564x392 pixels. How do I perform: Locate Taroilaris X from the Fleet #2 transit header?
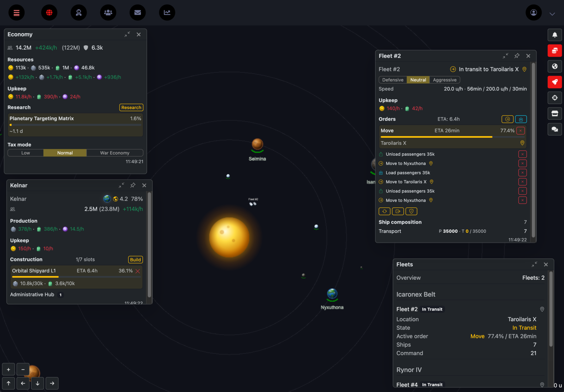click(x=525, y=69)
